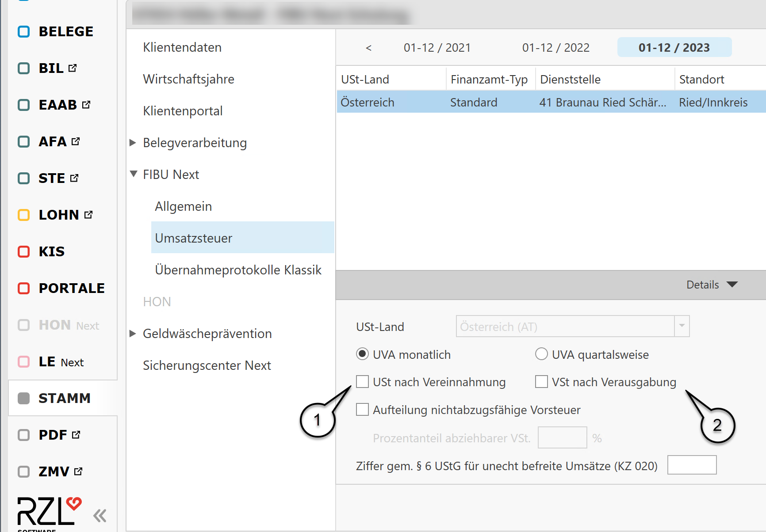Check Aufteilung nichtabzugsfähige Vorsteuer
The width and height of the screenshot is (766, 532).
coord(362,410)
